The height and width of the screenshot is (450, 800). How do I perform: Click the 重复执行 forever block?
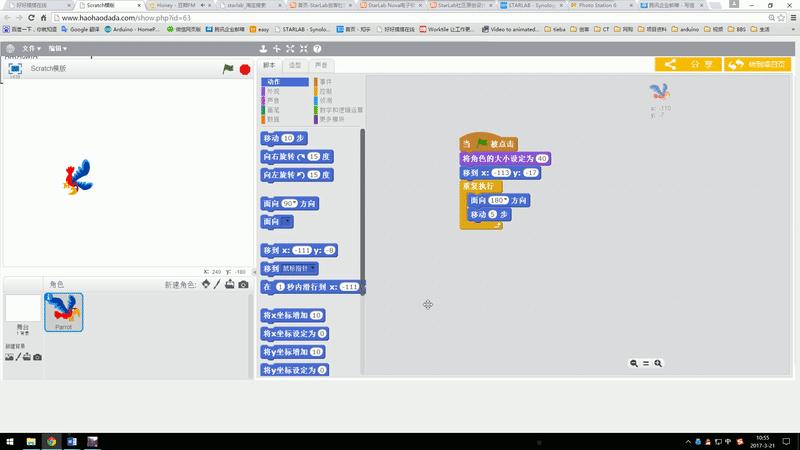[x=481, y=186]
